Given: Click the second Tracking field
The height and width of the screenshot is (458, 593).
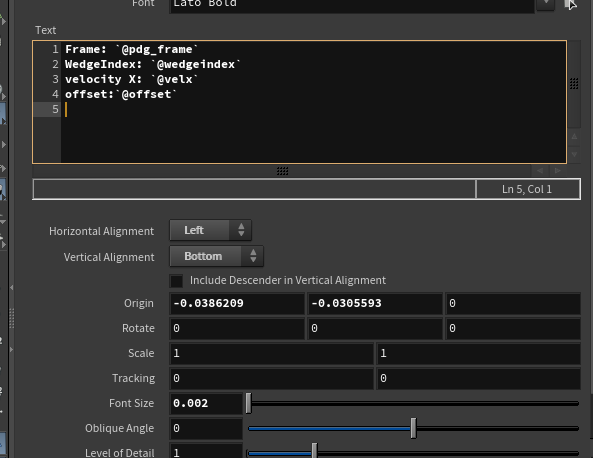Looking at the screenshot, I should click(x=478, y=378).
